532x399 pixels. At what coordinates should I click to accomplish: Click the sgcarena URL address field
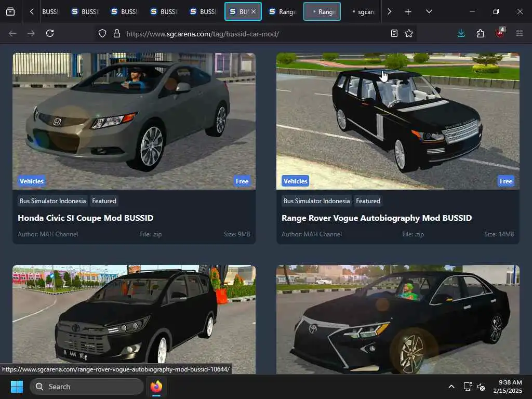pos(255,34)
